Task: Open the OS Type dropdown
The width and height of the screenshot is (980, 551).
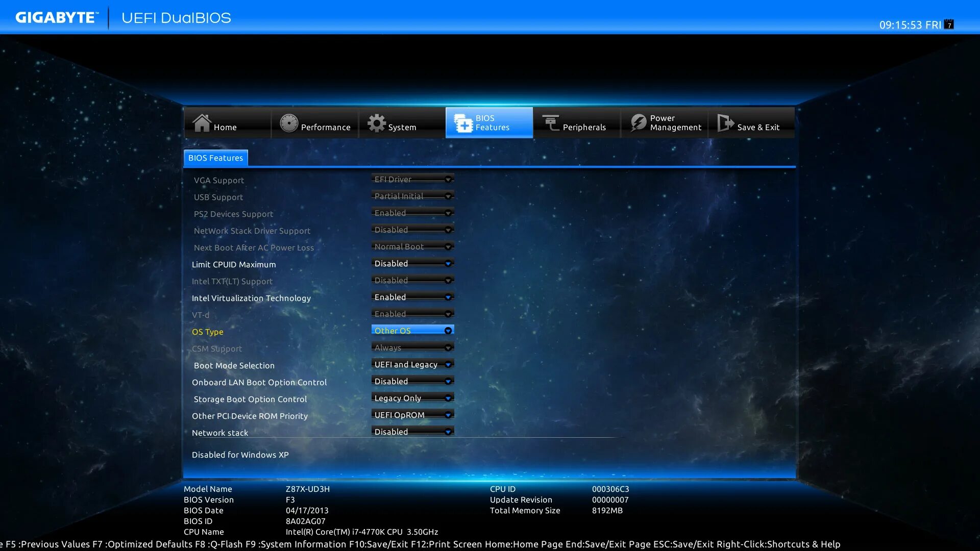Action: click(x=412, y=331)
